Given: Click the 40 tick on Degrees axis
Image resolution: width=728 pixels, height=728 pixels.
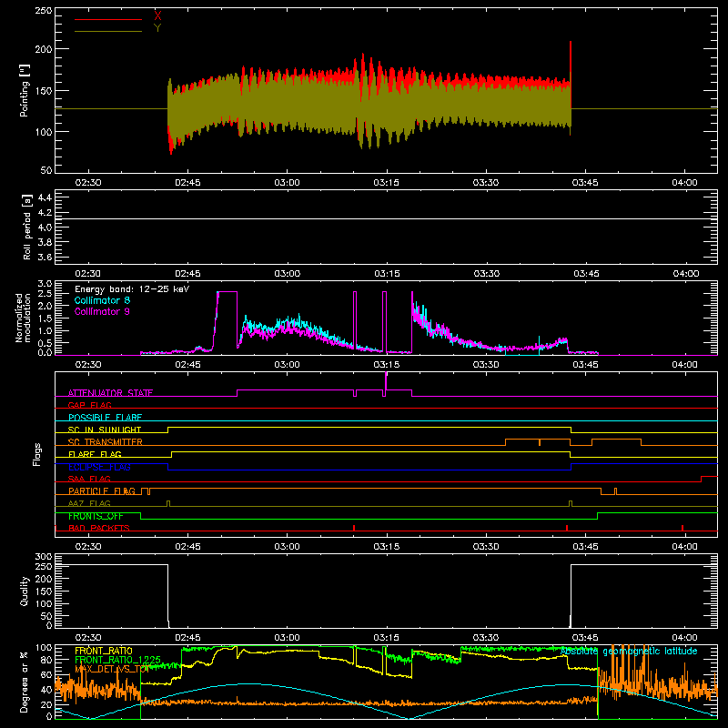Looking at the screenshot, I should point(46,690).
